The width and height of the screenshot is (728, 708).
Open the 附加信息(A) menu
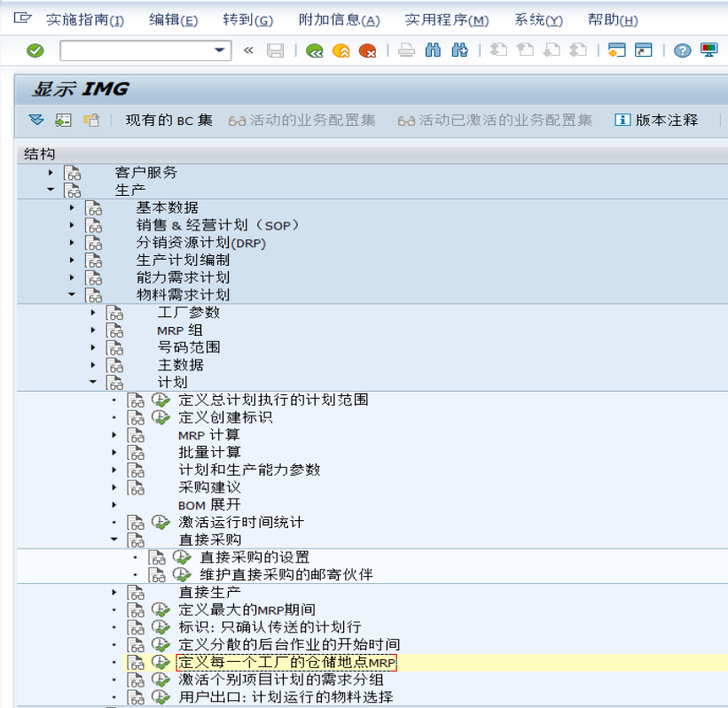(339, 20)
